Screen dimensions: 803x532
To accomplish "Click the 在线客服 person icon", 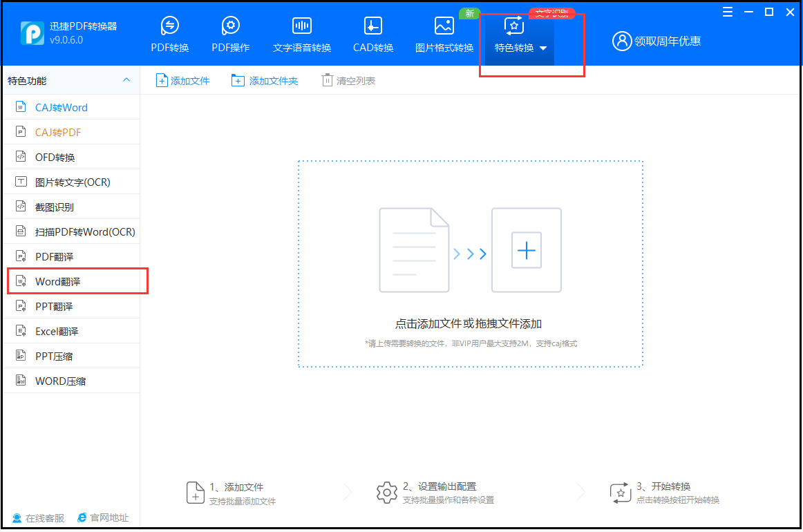I will [x=17, y=518].
